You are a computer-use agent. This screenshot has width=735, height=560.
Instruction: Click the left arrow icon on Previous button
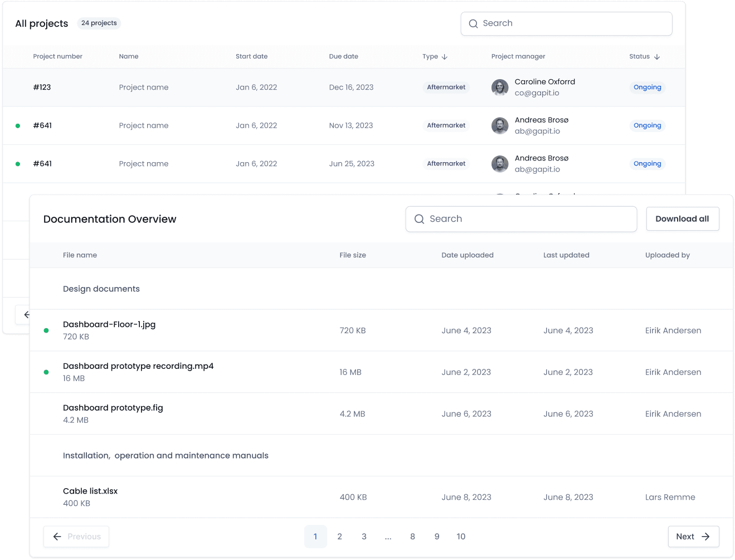point(57,537)
